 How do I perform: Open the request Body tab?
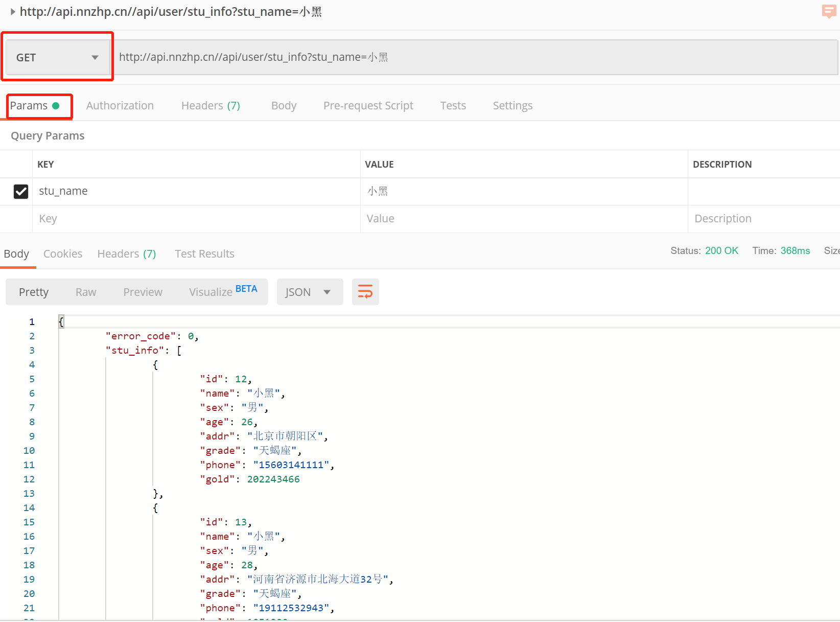284,106
